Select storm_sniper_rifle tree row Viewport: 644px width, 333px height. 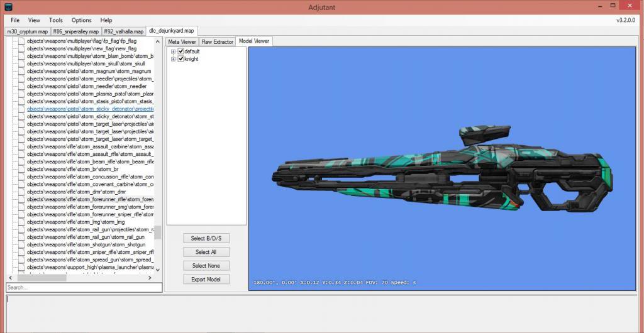click(91, 252)
